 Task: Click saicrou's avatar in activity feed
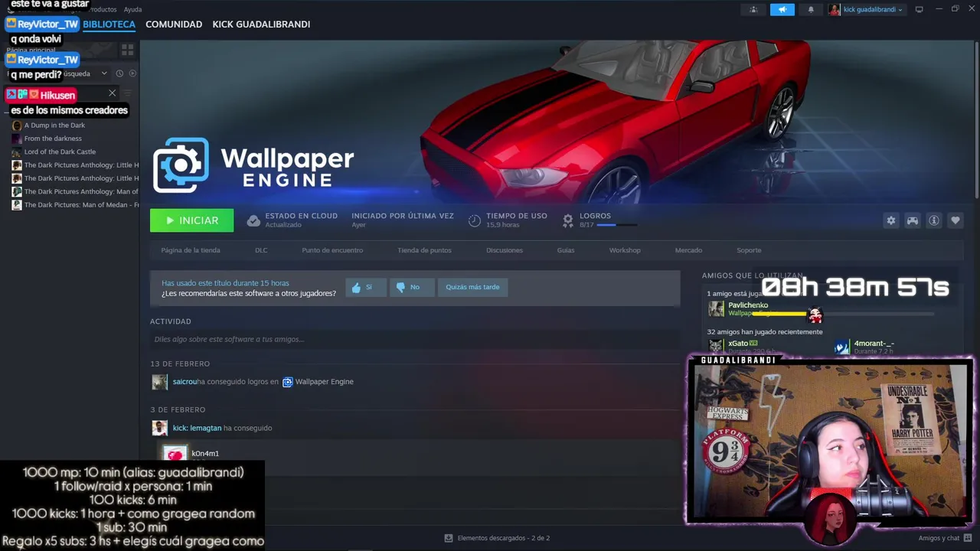pos(159,382)
